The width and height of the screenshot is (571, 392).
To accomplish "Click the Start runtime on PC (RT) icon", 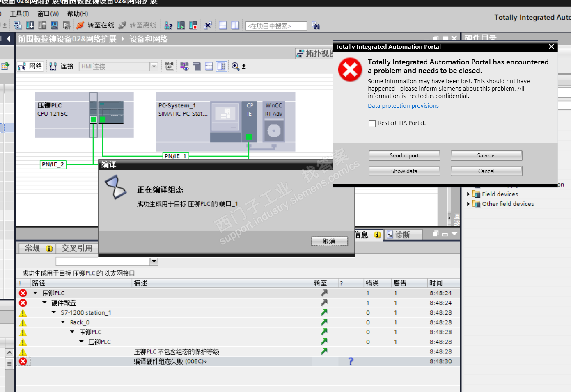I will [67, 25].
